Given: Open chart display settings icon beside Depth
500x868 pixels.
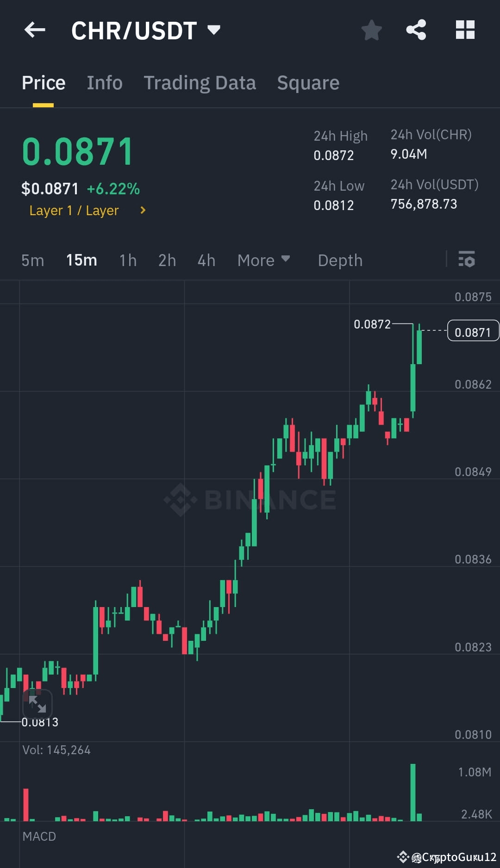Looking at the screenshot, I should 467,260.
